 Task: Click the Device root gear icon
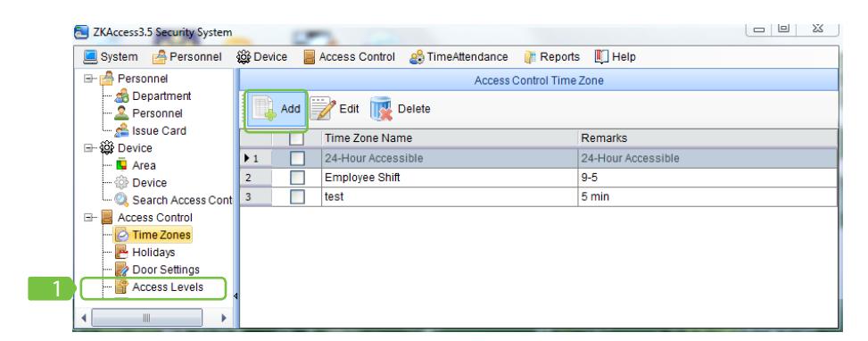click(106, 148)
